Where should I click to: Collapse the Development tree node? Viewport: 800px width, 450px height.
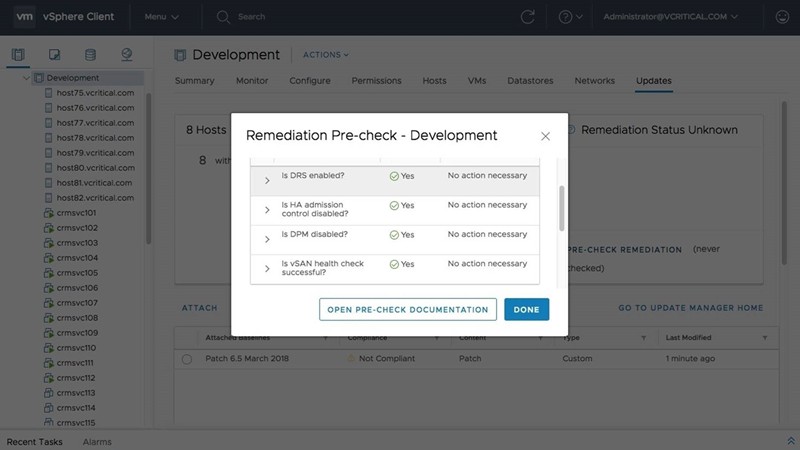(26, 78)
